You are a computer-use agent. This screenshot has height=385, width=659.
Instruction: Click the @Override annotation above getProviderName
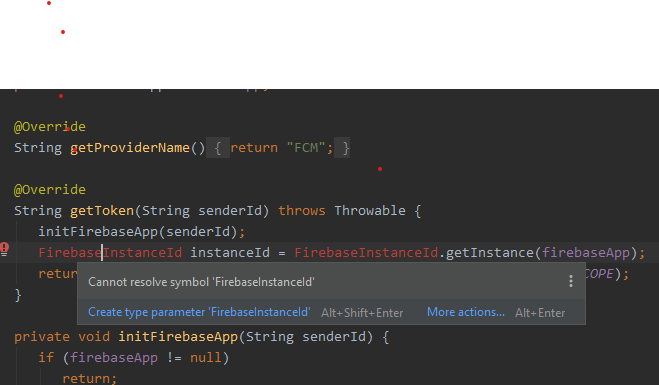coord(50,127)
